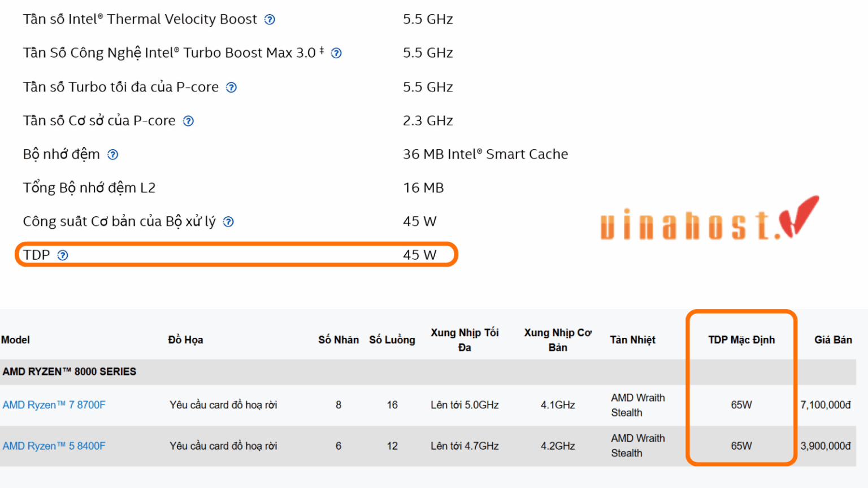Click info icon for Turbo tối đa P-core
868x488 pixels.
pyautogui.click(x=231, y=88)
